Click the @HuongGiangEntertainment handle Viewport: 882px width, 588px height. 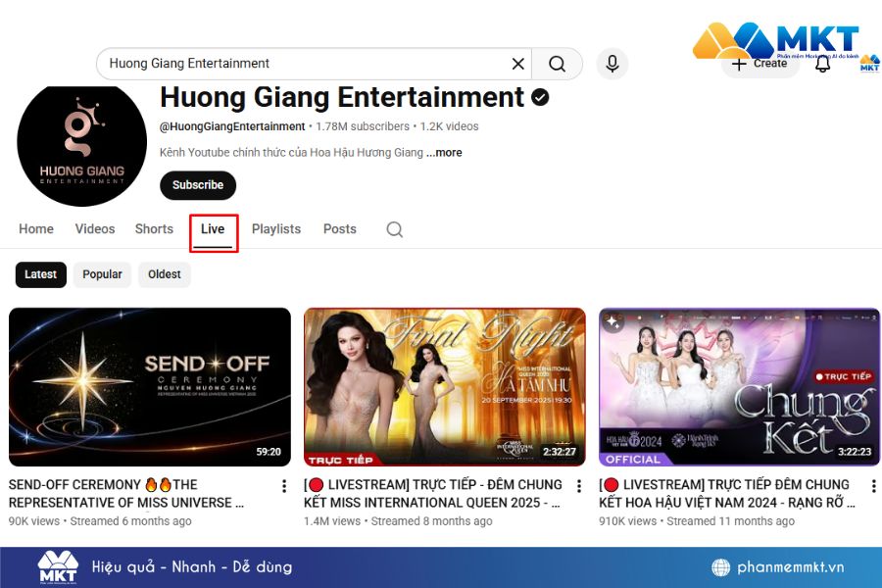pyautogui.click(x=232, y=126)
